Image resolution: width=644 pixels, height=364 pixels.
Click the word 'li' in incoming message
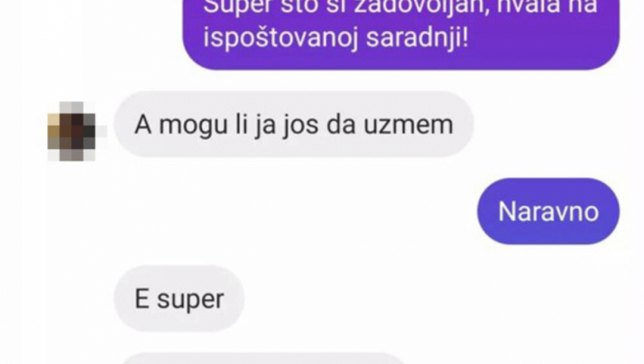click(241, 124)
